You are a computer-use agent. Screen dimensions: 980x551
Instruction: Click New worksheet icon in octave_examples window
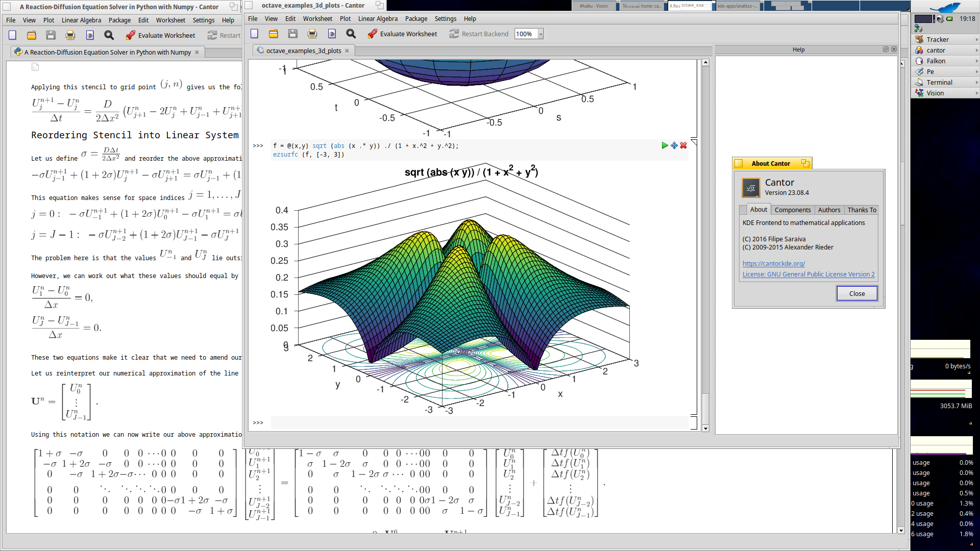254,34
